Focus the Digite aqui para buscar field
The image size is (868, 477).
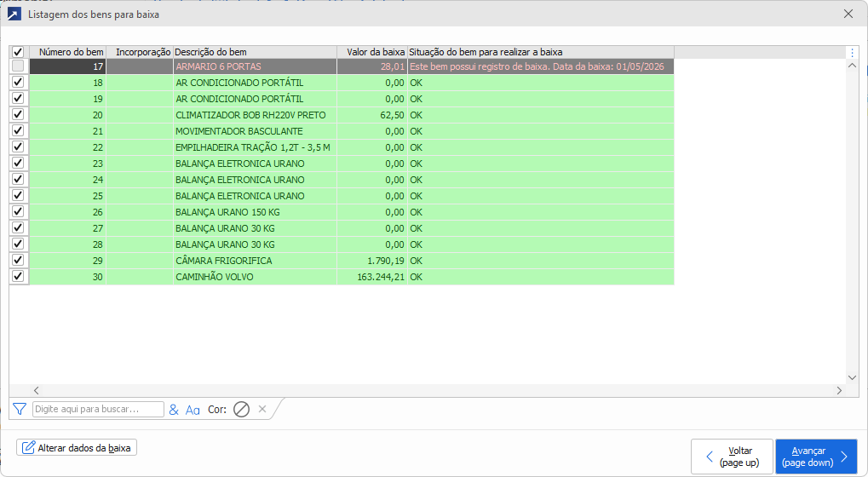click(x=98, y=409)
